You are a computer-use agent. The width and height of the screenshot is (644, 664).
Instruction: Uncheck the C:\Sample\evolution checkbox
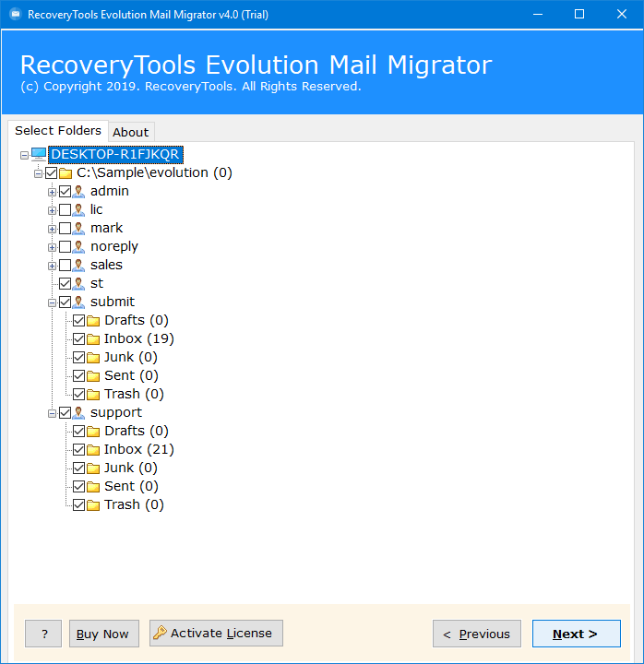pyautogui.click(x=52, y=172)
